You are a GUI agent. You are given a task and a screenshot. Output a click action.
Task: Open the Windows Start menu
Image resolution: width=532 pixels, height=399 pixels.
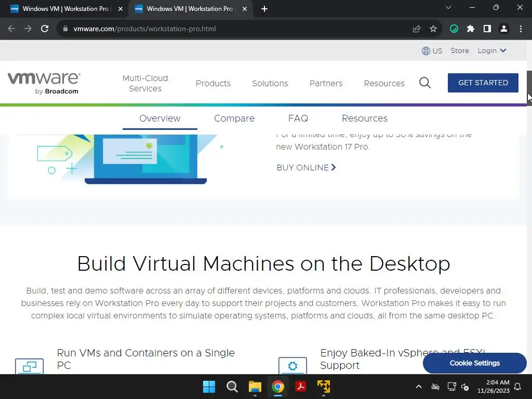pyautogui.click(x=209, y=387)
